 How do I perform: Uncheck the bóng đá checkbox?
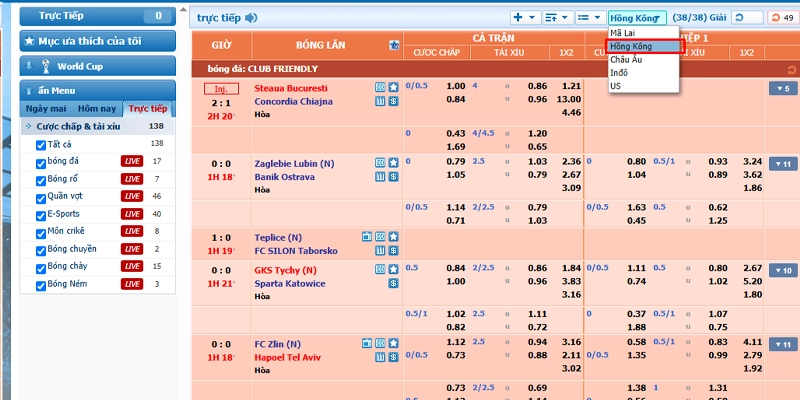pyautogui.click(x=41, y=164)
